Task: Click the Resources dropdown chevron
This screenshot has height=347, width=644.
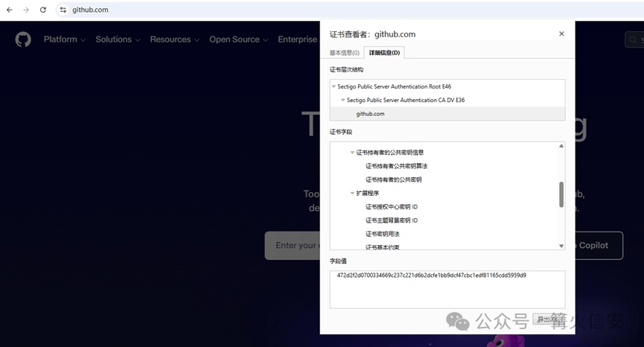Action: [197, 40]
